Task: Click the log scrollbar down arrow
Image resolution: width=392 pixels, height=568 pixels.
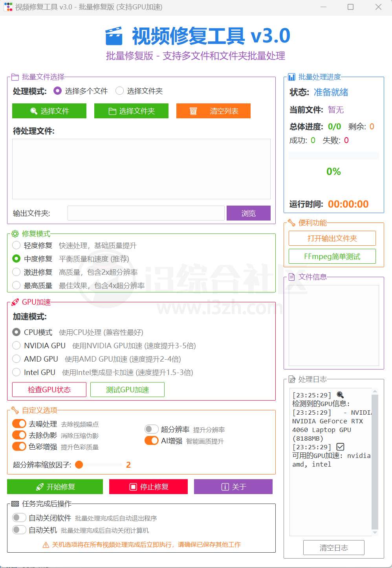Action: (375, 533)
